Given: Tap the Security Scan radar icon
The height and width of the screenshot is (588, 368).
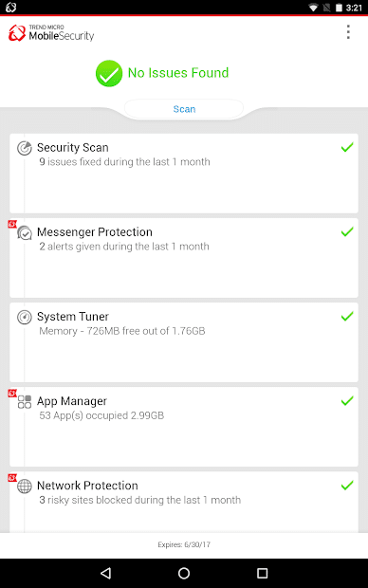Looking at the screenshot, I should pos(25,148).
